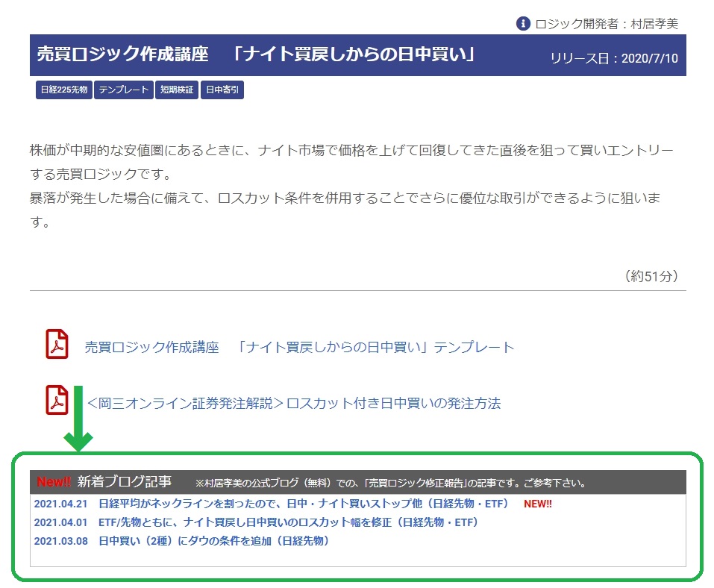Viewport: 714px width, 588px height.
Task: Click the title 売買ロジック作成講座 banner text
Action: pos(256,54)
